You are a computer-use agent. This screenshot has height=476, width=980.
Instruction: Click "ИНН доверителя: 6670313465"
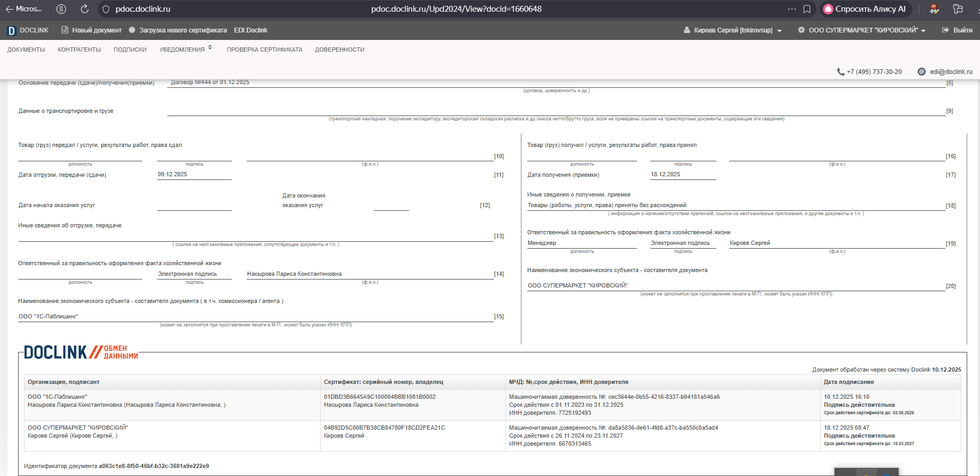coord(550,444)
